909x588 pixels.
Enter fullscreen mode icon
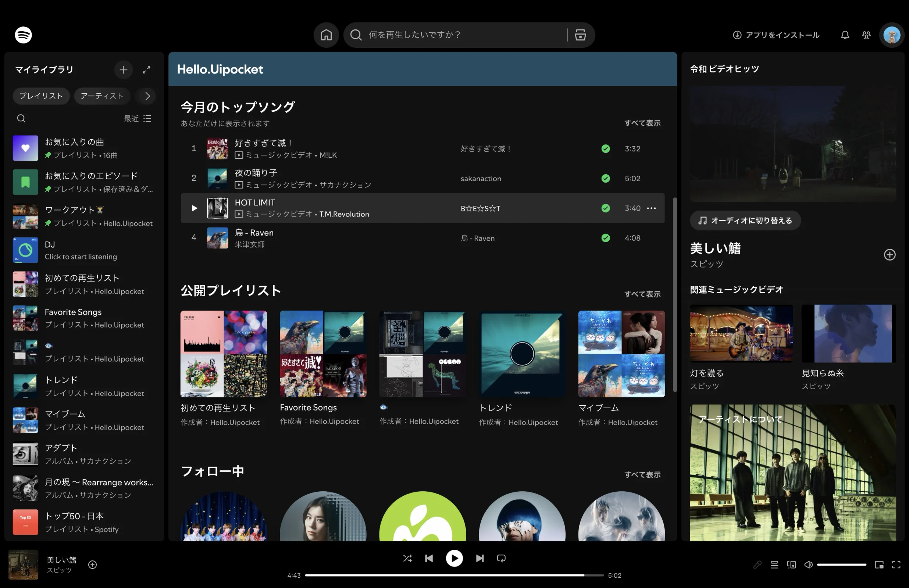896,565
